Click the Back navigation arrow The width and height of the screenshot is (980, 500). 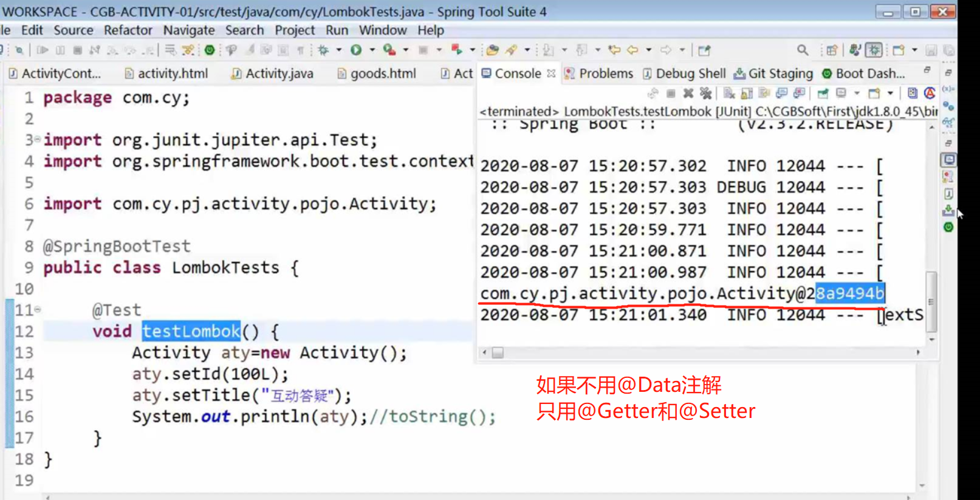click(632, 50)
